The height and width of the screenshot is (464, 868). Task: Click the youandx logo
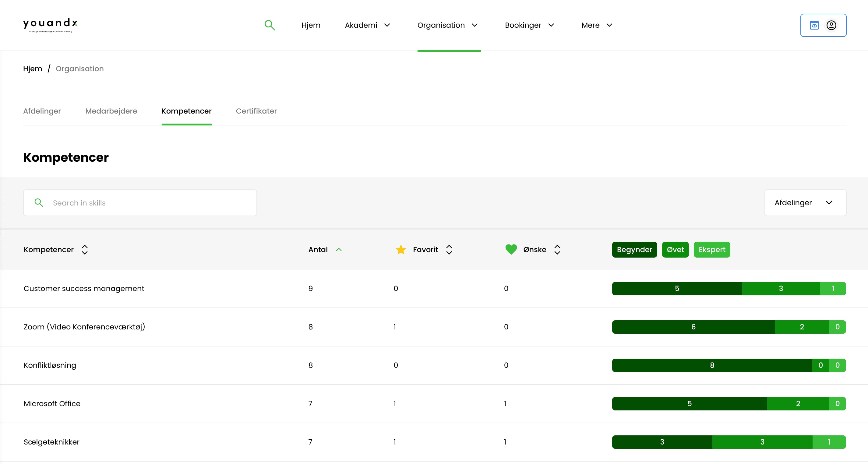50,25
